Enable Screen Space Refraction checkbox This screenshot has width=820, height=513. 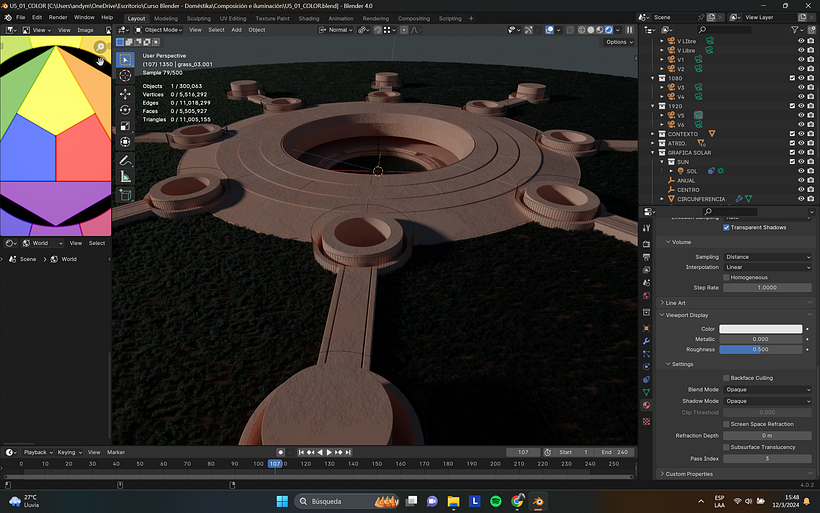[x=726, y=424]
